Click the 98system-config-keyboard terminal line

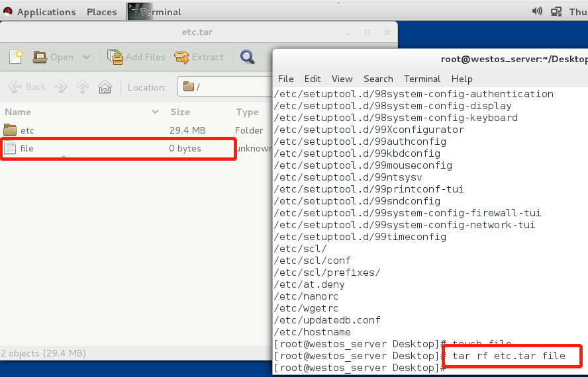pos(396,118)
